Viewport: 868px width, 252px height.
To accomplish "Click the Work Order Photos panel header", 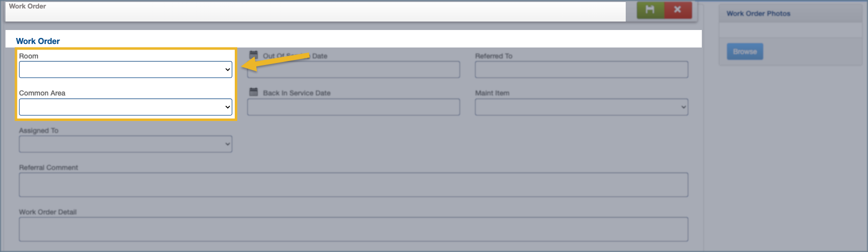I will [x=758, y=13].
